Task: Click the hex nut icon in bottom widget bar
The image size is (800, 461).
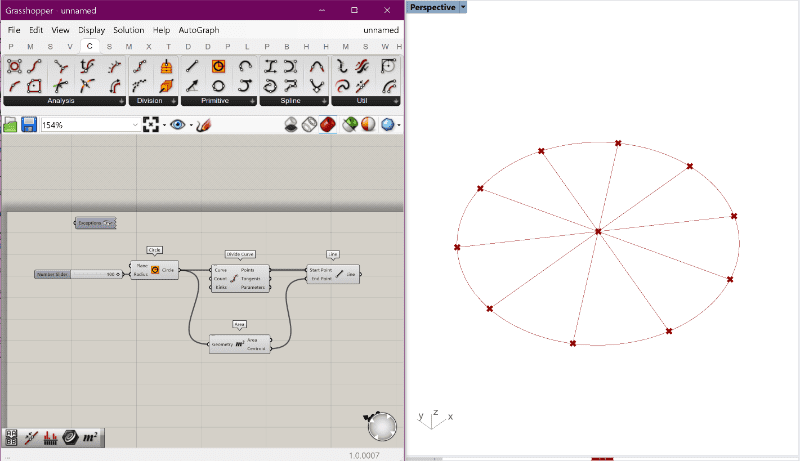Action: (x=70, y=438)
